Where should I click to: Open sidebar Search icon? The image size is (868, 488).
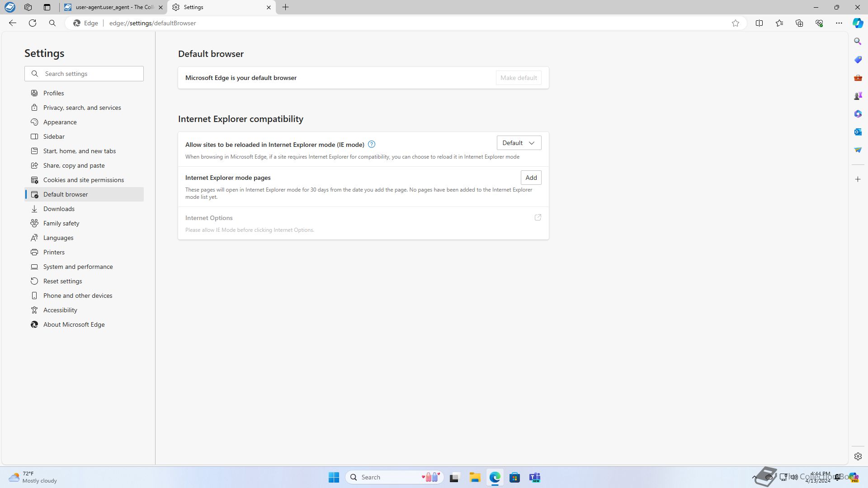click(x=858, y=41)
